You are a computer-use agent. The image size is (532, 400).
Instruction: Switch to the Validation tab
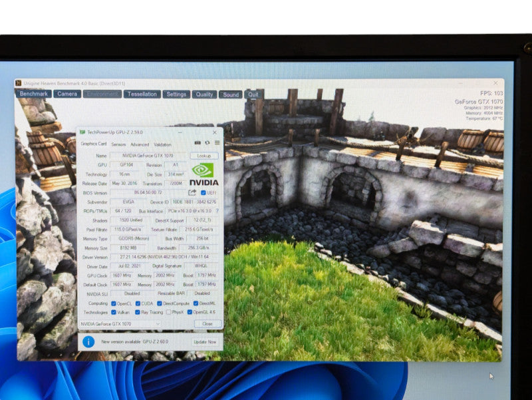tap(162, 144)
